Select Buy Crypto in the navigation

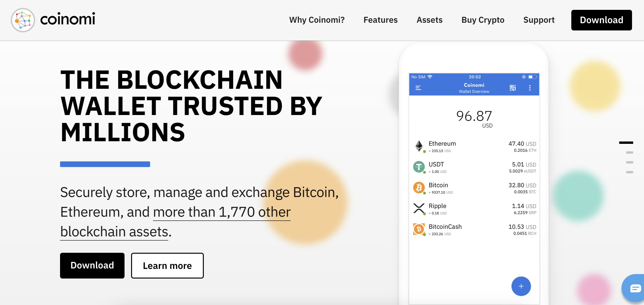click(x=482, y=20)
